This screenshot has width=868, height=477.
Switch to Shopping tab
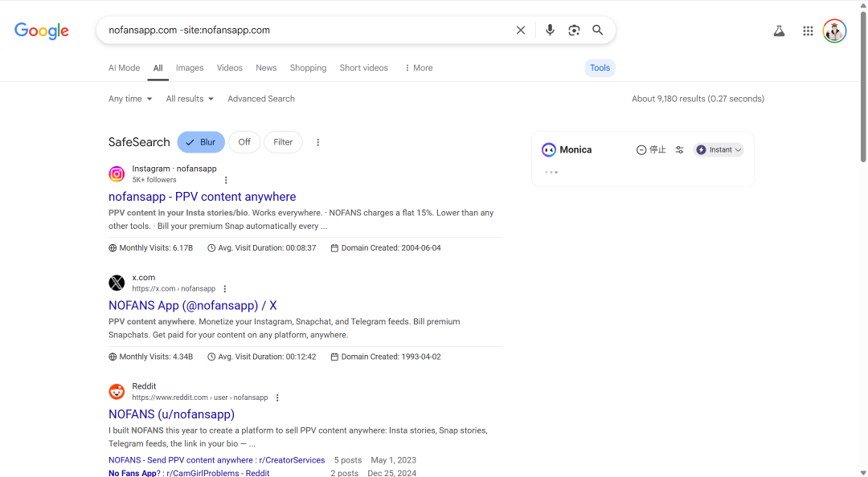point(309,68)
